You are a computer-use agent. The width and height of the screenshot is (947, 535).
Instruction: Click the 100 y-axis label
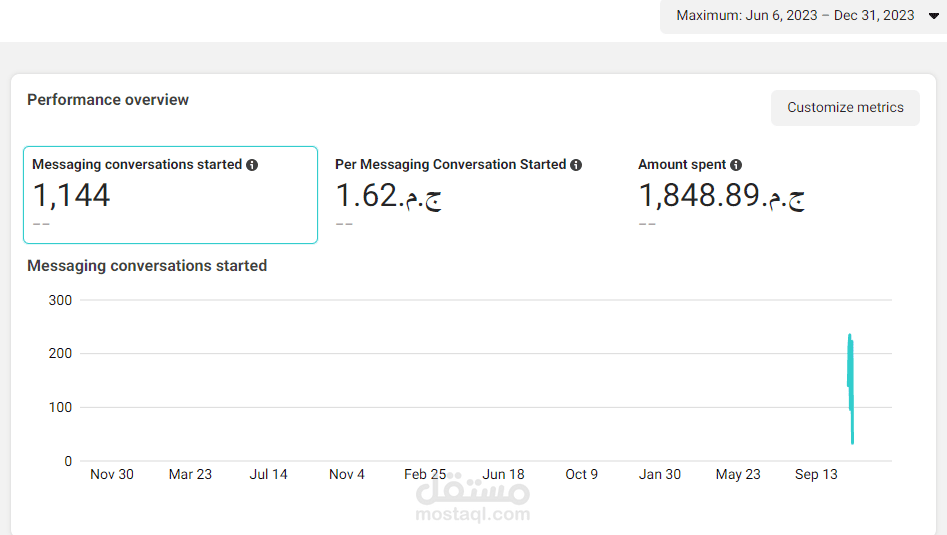(60, 407)
